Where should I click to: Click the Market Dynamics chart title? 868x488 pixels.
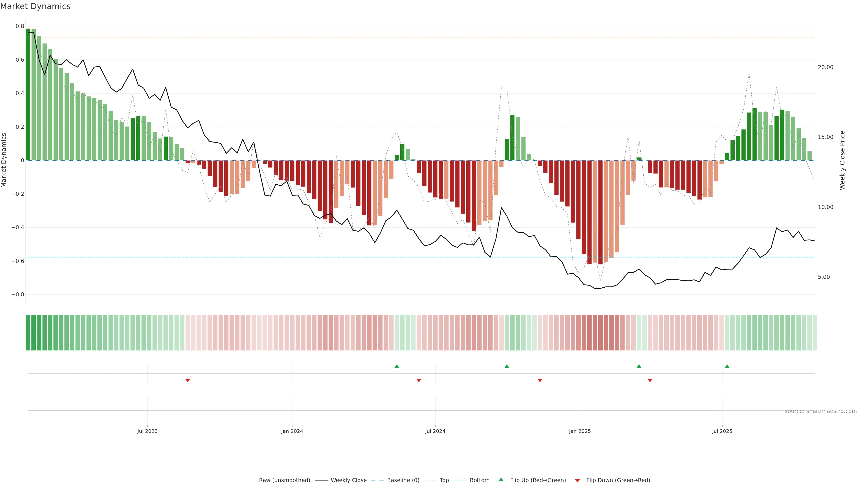pos(35,6)
